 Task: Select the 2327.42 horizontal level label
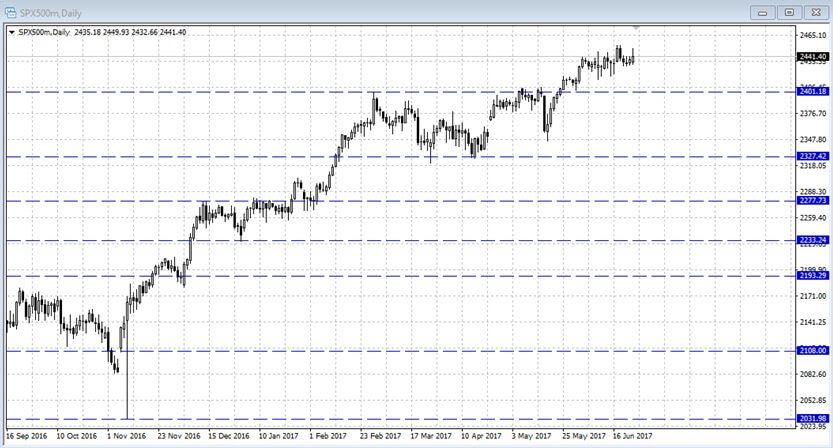pyautogui.click(x=812, y=156)
